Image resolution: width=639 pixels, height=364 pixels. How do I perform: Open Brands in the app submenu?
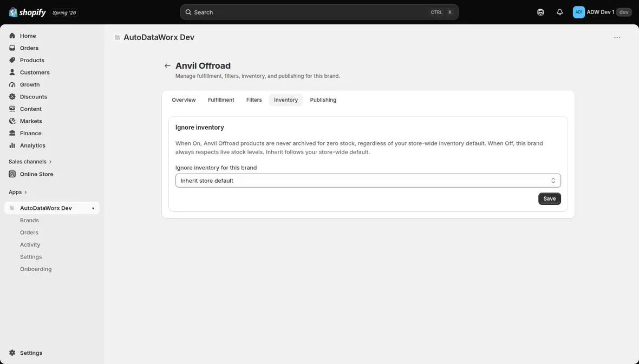point(29,220)
